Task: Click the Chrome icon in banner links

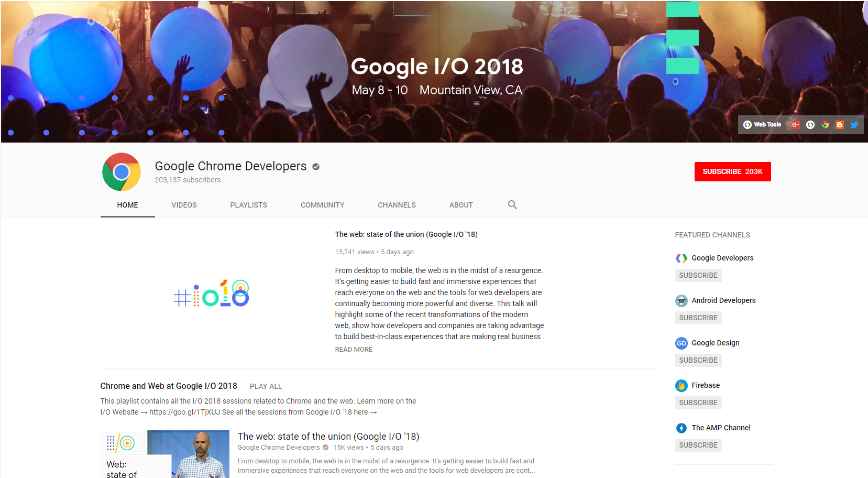Action: [x=825, y=125]
